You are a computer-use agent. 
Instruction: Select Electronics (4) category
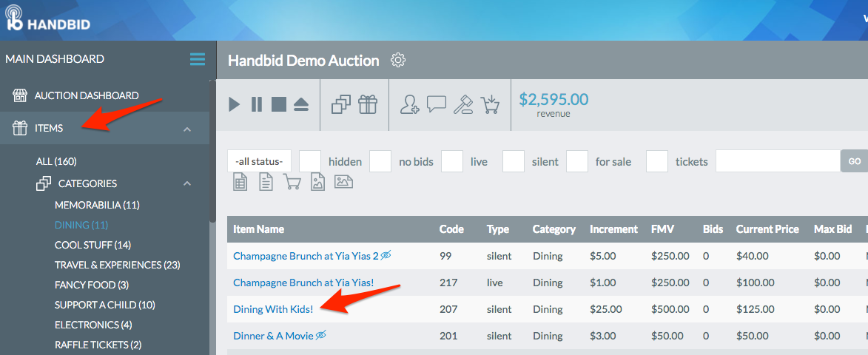pyautogui.click(x=93, y=325)
